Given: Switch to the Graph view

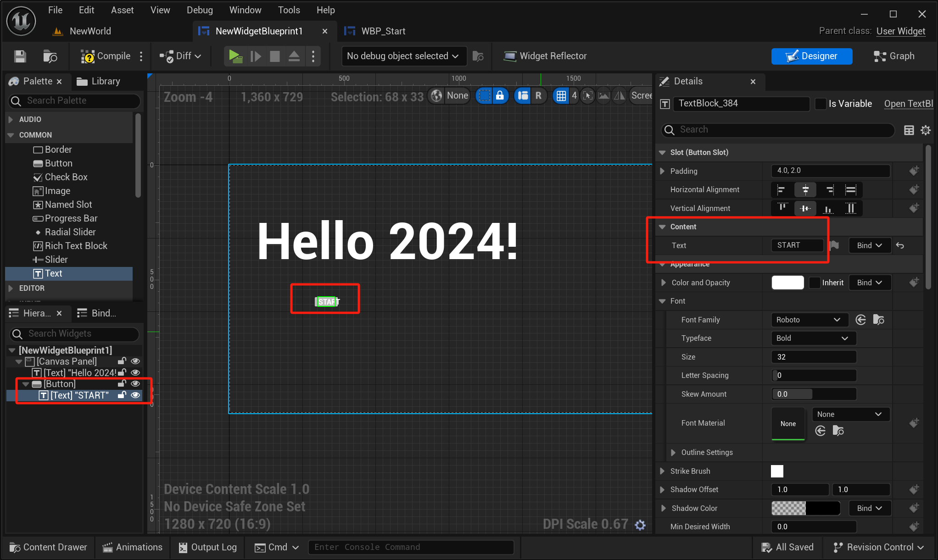Looking at the screenshot, I should (x=894, y=56).
